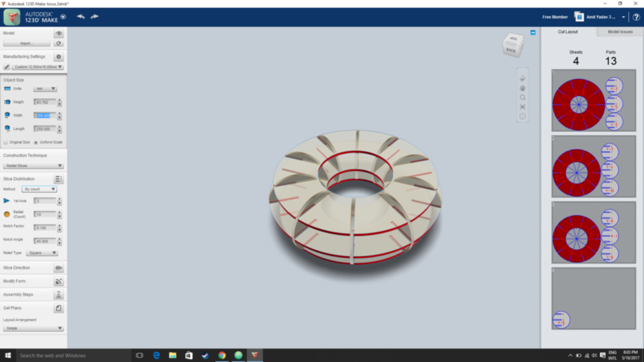Select cut layout sheet 2 thumbnail
The width and height of the screenshot is (644, 362).
(594, 167)
